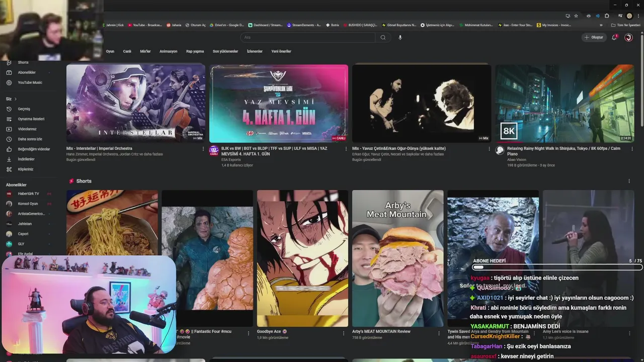The width and height of the screenshot is (644, 362).
Task: Open Geçmiş history in the sidebar
Action: click(24, 109)
